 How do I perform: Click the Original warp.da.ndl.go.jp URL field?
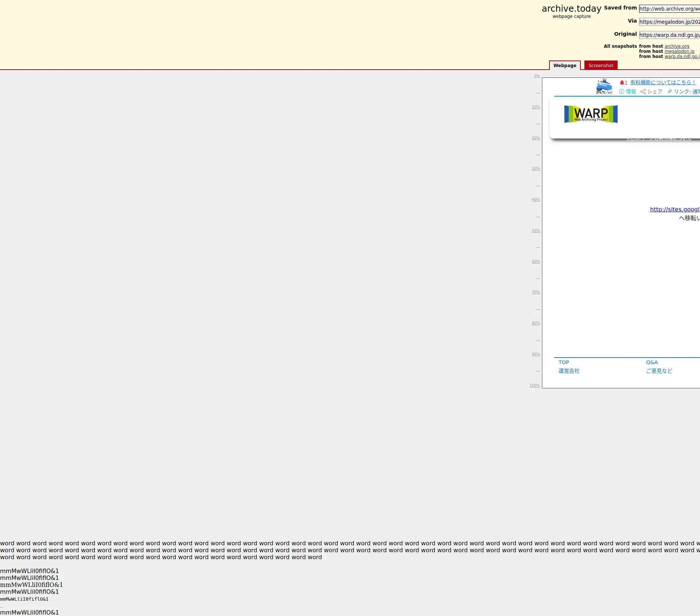[x=669, y=35]
